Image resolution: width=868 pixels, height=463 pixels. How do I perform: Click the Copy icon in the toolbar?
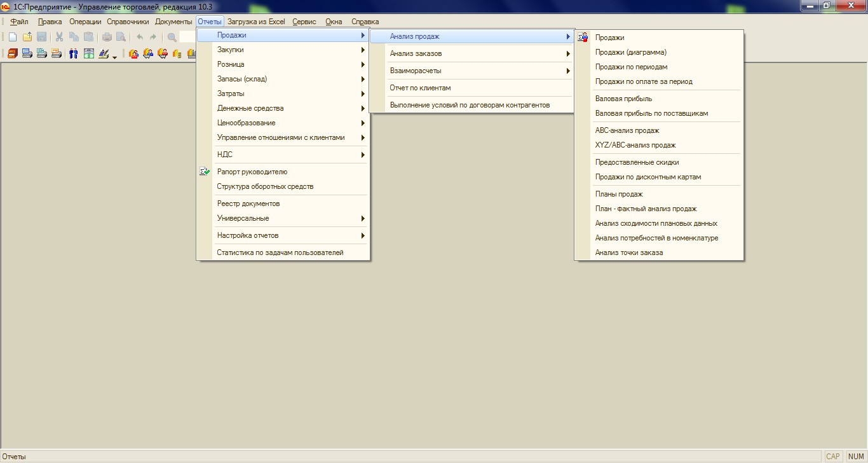[x=74, y=37]
